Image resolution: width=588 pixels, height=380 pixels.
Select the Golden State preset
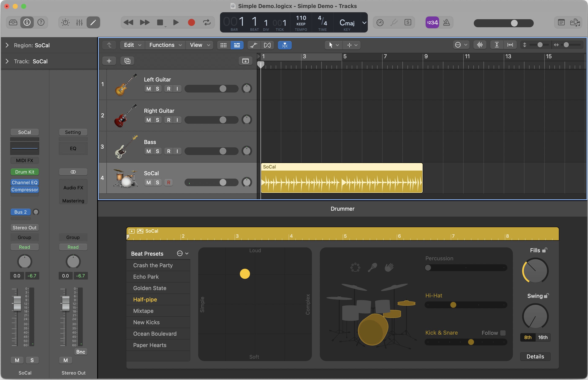click(x=158, y=288)
